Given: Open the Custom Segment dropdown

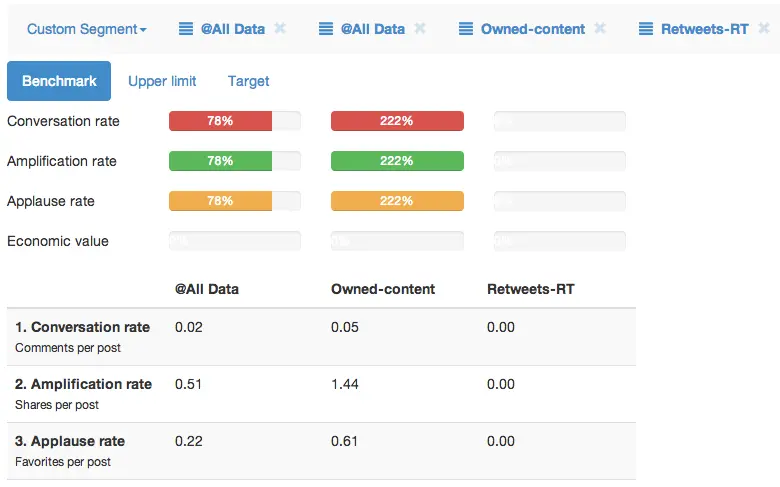Looking at the screenshot, I should pos(86,29).
